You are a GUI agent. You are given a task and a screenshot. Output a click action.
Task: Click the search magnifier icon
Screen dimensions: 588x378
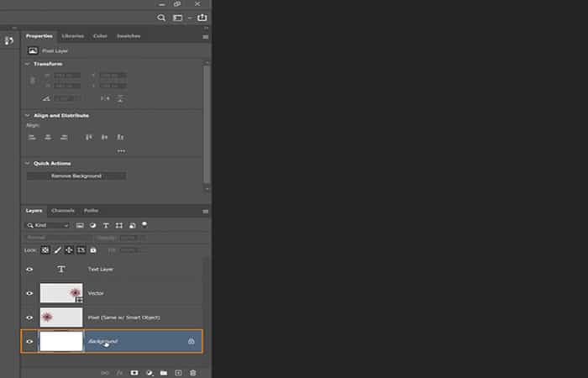tap(161, 18)
